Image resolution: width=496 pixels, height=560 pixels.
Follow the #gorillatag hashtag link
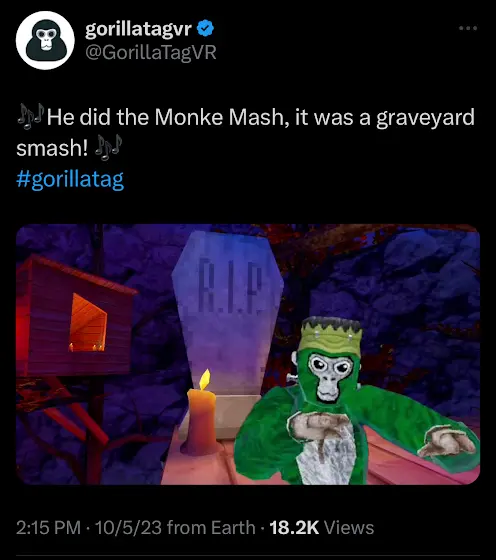[70, 179]
